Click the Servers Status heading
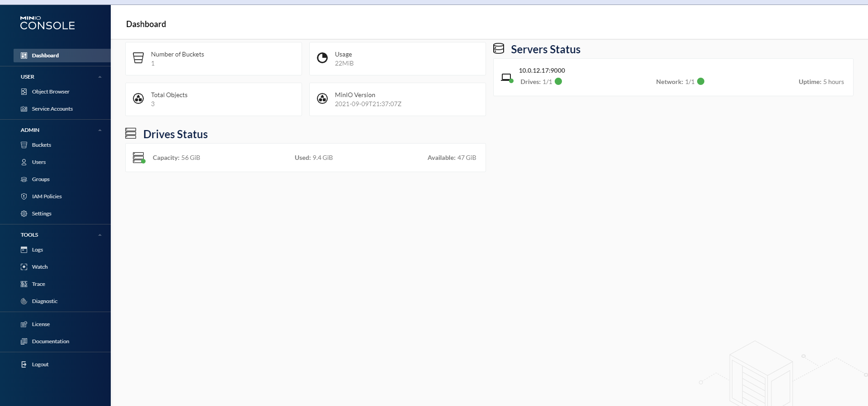The image size is (868, 406). 546,49
